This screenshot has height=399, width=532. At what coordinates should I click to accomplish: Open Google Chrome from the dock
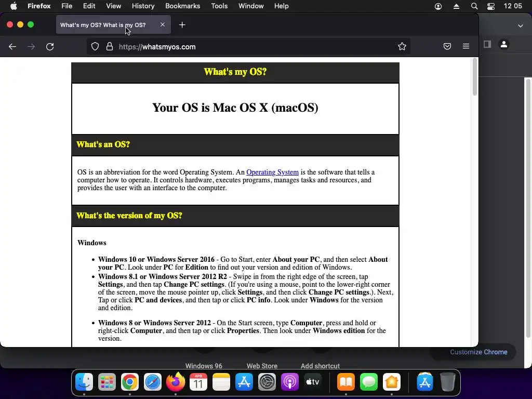pos(129,382)
